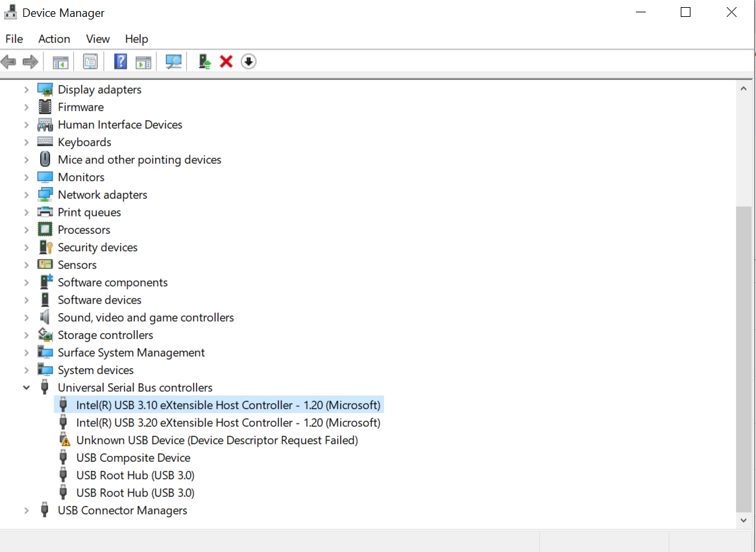The image size is (756, 552).
Task: Select Intel USB 3.10 eXtensible Host Controller
Action: click(x=228, y=405)
